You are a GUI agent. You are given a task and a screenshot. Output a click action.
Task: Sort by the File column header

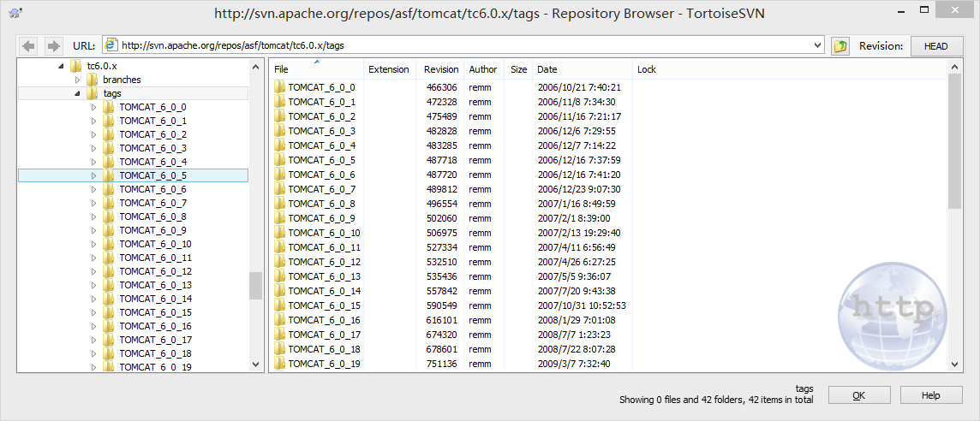316,69
